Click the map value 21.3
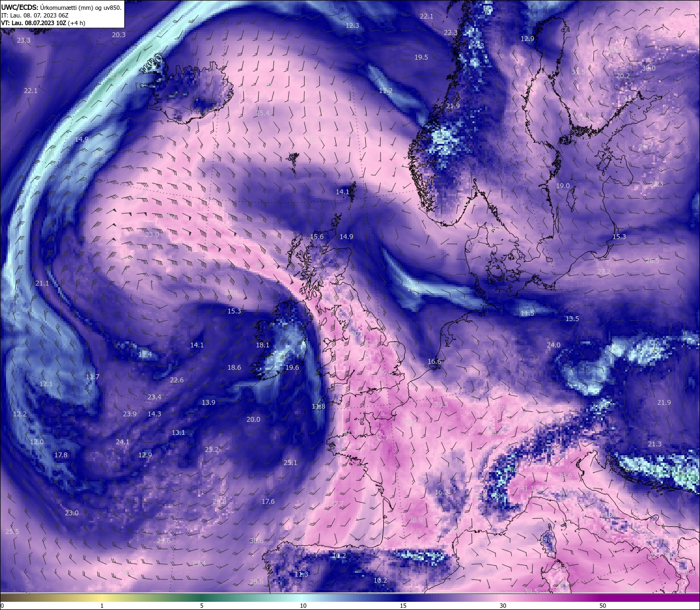Image resolution: width=700 pixels, height=610 pixels. coord(655,444)
